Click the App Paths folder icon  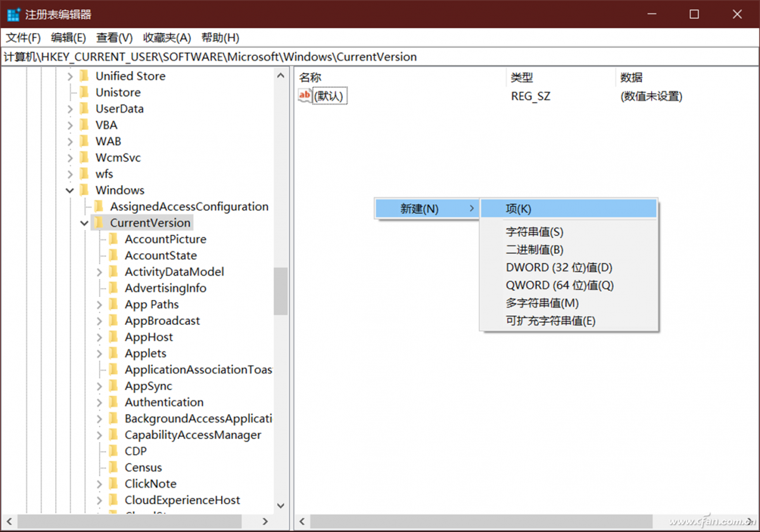point(113,305)
